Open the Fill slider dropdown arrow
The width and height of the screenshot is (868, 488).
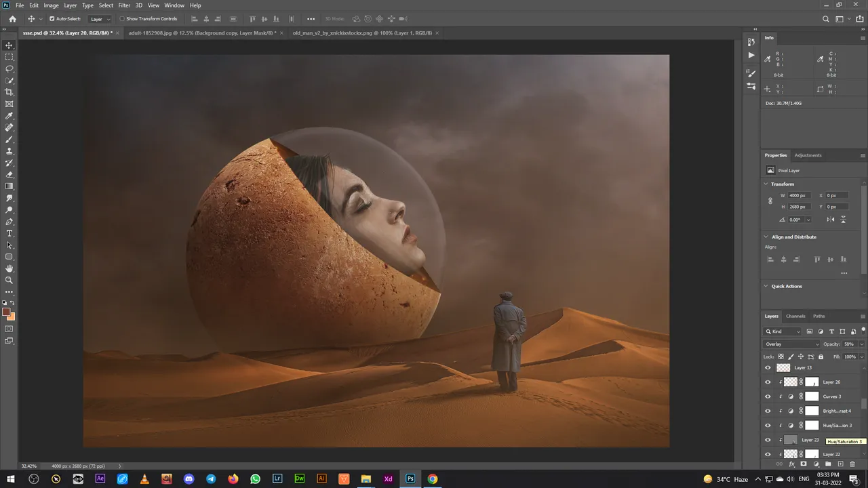(861, 357)
